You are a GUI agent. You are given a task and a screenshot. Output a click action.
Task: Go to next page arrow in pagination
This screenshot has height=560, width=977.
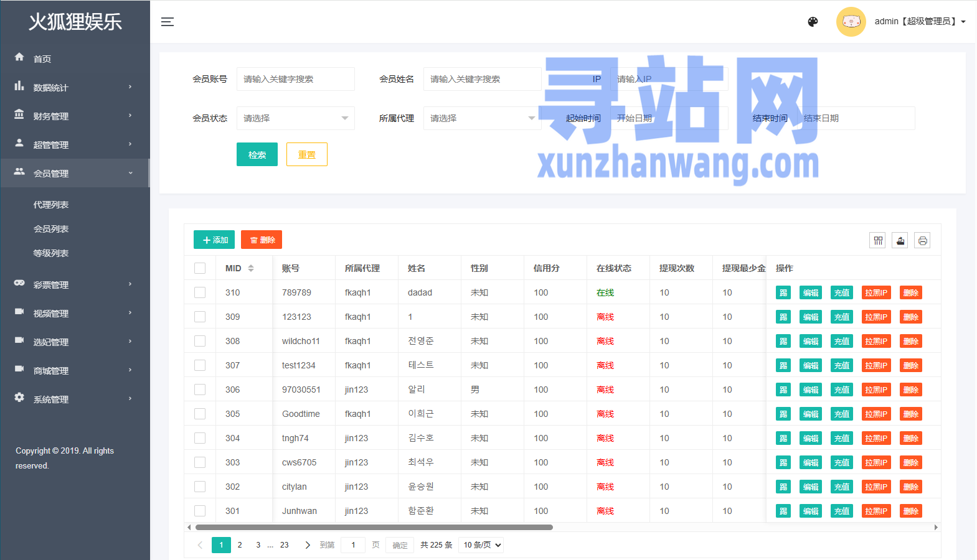[x=308, y=545]
